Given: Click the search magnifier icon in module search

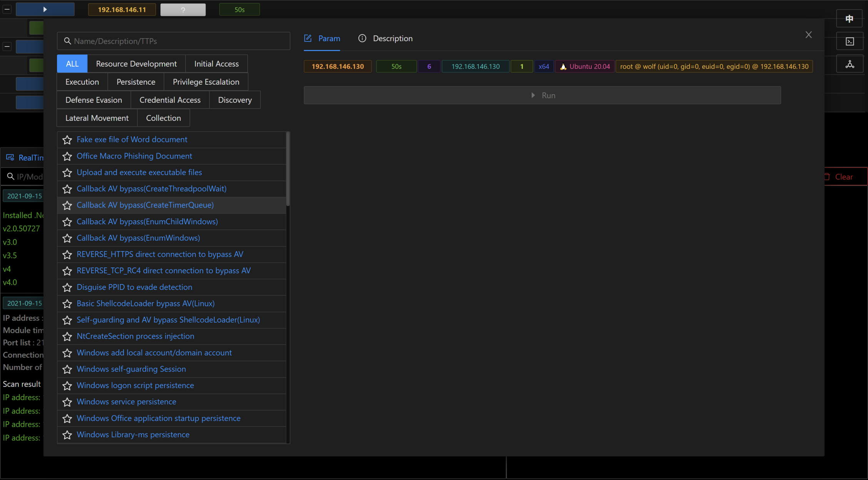Looking at the screenshot, I should (67, 41).
